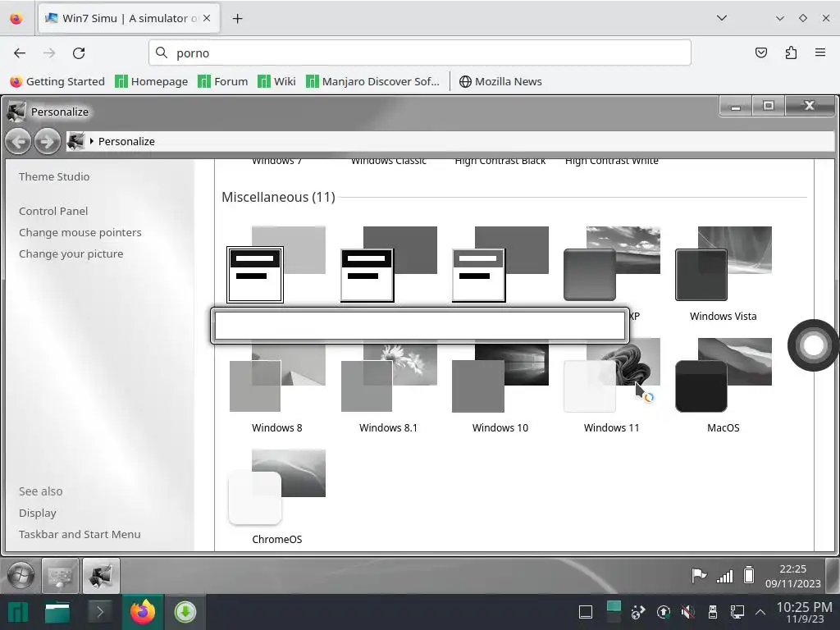Click the floating circular assist button

pos(813,345)
